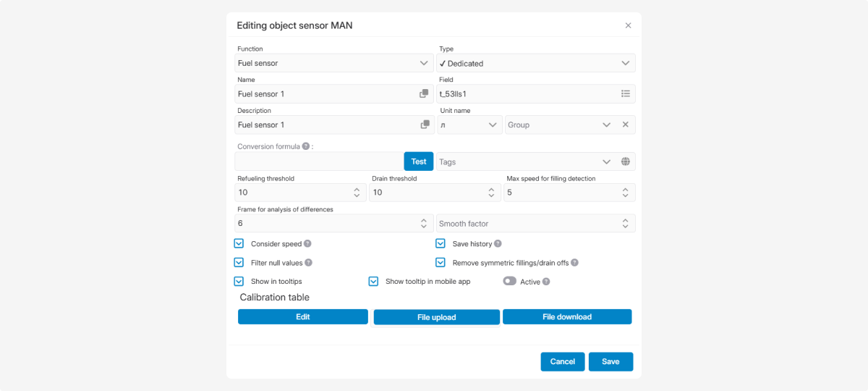
Task: Toggle the Filter null values checkbox
Action: tap(239, 263)
